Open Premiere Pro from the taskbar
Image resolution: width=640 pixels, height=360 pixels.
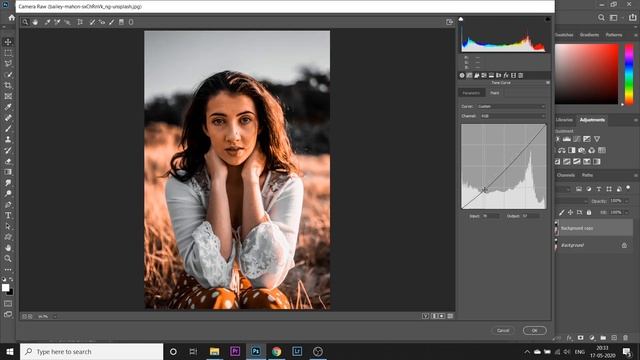point(235,351)
